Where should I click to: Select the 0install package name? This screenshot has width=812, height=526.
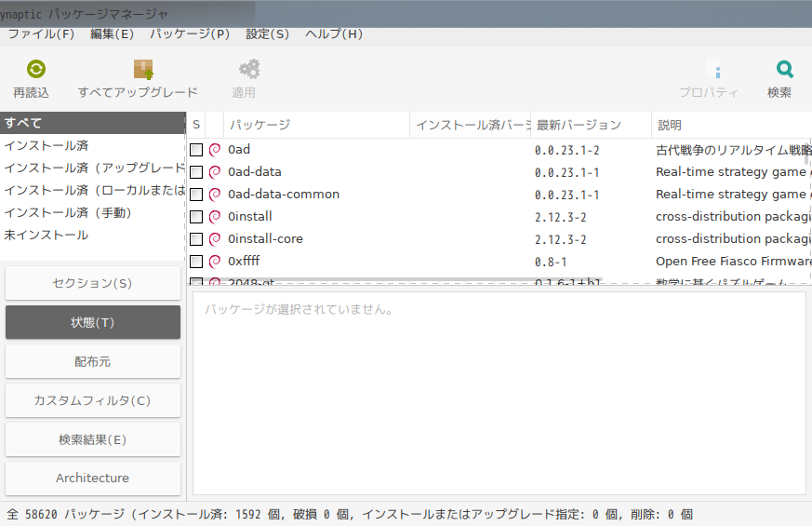point(249,217)
